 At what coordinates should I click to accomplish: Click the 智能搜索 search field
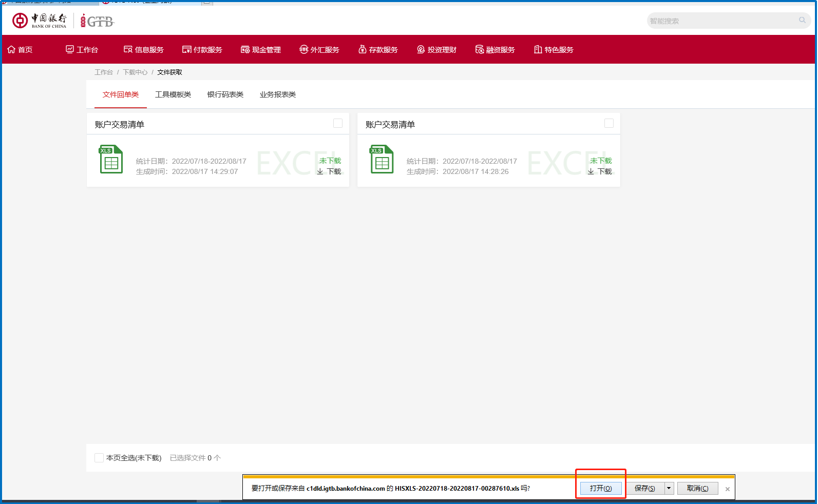coord(721,21)
